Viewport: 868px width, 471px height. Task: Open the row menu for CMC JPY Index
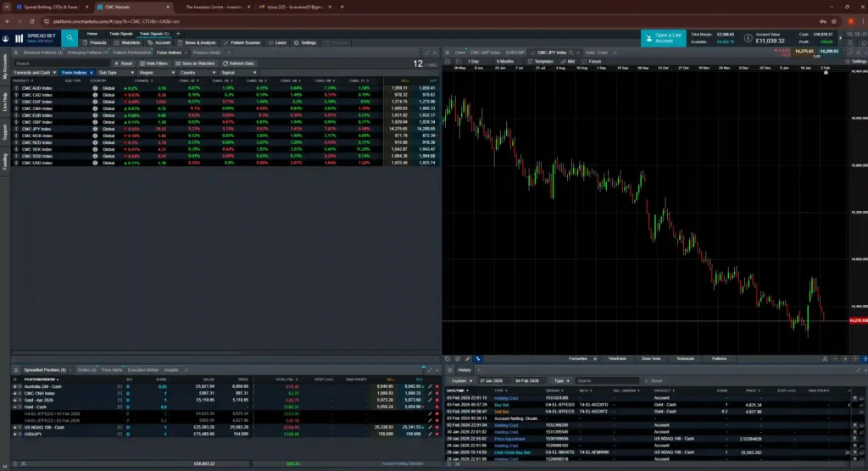[16, 129]
